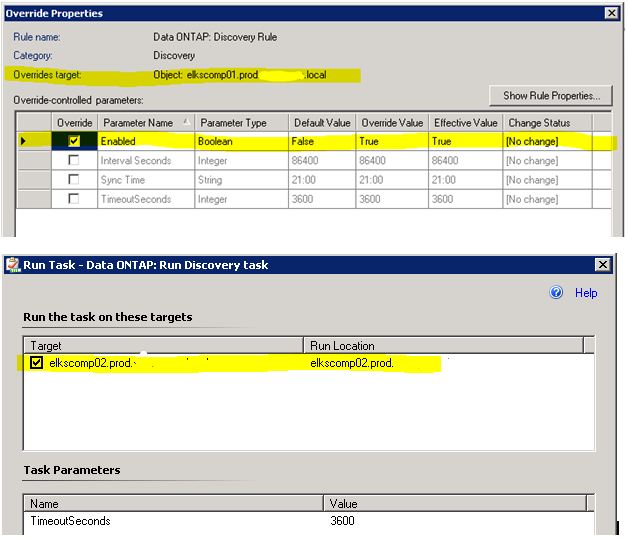This screenshot has height=539, width=628.
Task: Click the Show Rule Properties button
Action: tap(551, 96)
